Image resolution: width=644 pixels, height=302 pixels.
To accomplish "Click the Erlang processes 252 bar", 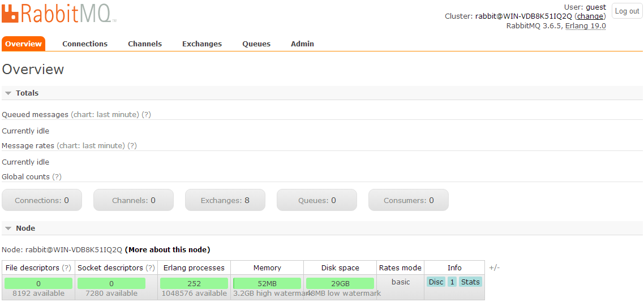I will [x=194, y=283].
